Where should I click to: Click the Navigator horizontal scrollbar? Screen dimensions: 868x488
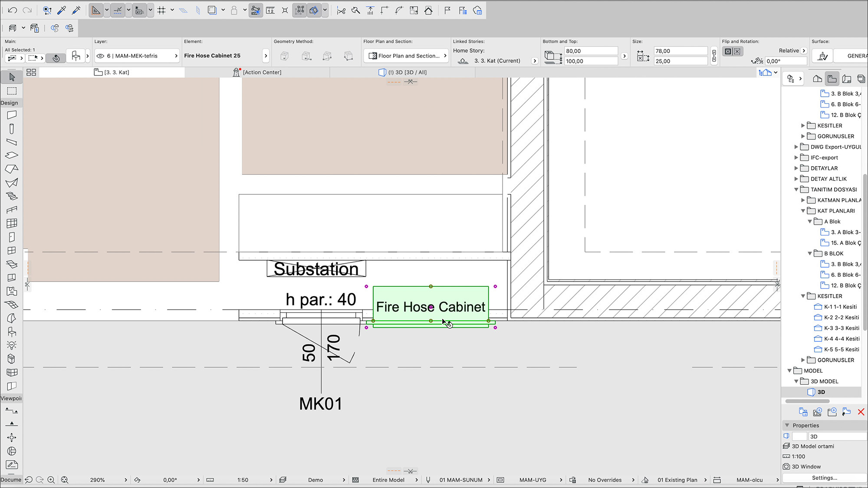[x=807, y=401]
